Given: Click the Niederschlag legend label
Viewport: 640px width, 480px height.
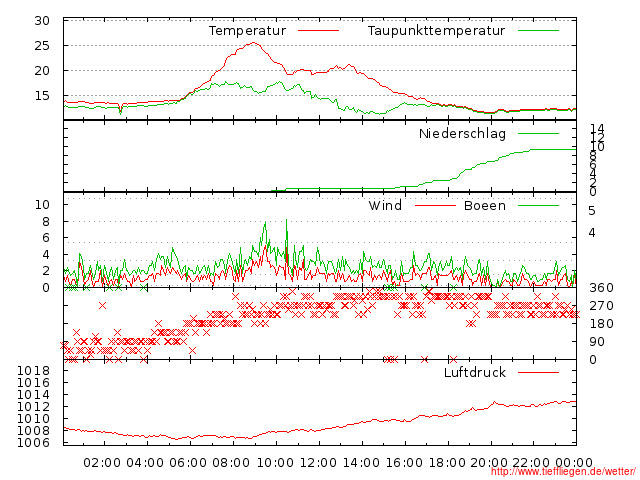Looking at the screenshot, I should [462, 134].
